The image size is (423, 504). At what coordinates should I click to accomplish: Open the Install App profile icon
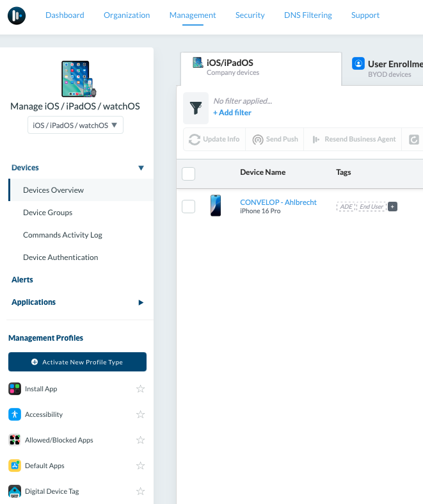coord(15,389)
